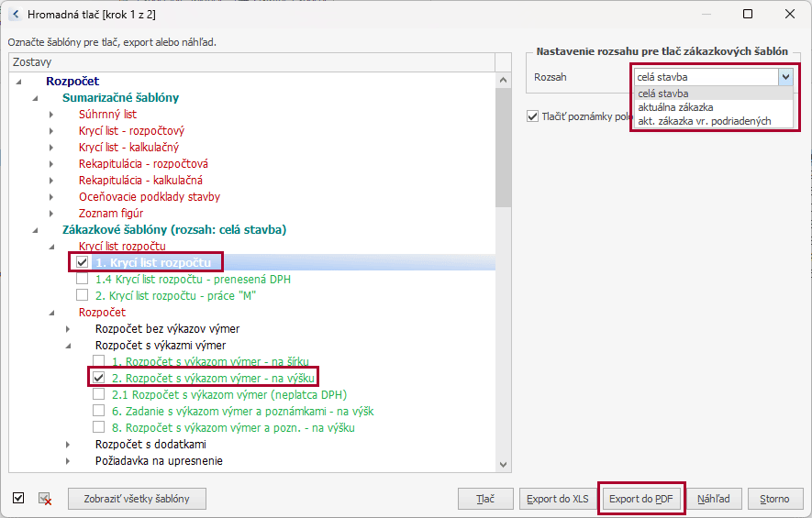Image resolution: width=812 pixels, height=518 pixels.
Task: Click the check-all templates icon
Action: (18, 498)
